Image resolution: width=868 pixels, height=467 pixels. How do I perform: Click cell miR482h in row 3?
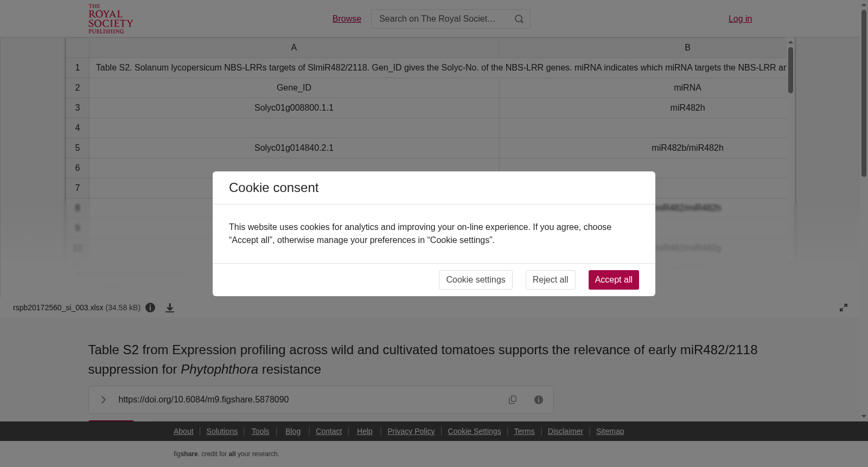642,108
